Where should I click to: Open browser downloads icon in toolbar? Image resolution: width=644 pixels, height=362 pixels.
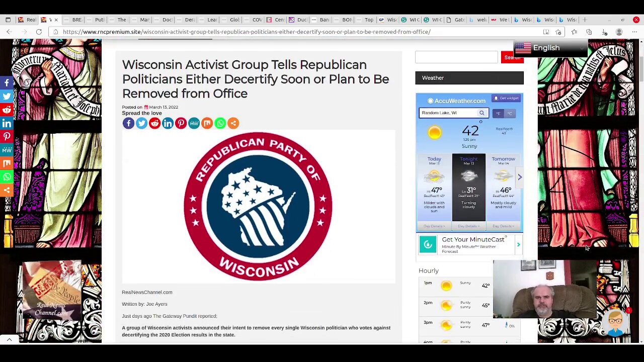click(x=604, y=32)
